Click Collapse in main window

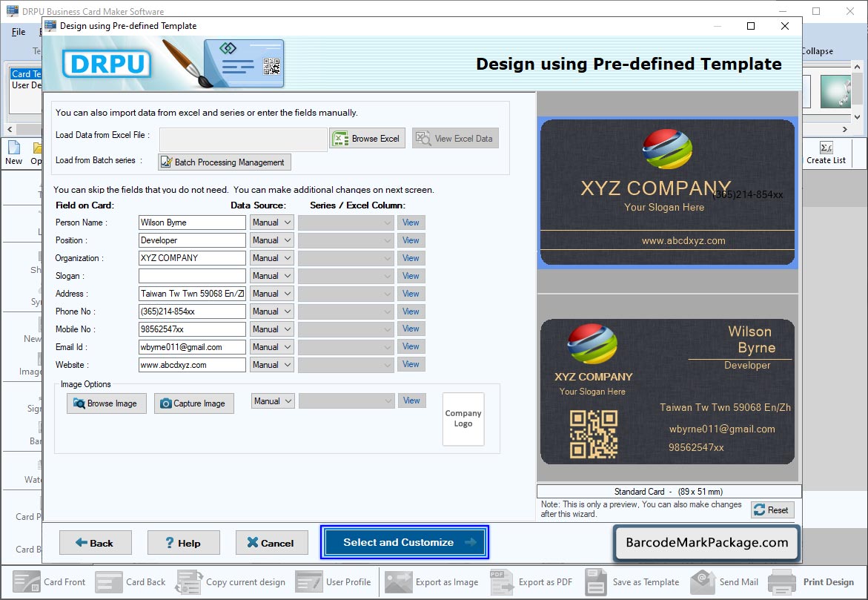[x=818, y=51]
